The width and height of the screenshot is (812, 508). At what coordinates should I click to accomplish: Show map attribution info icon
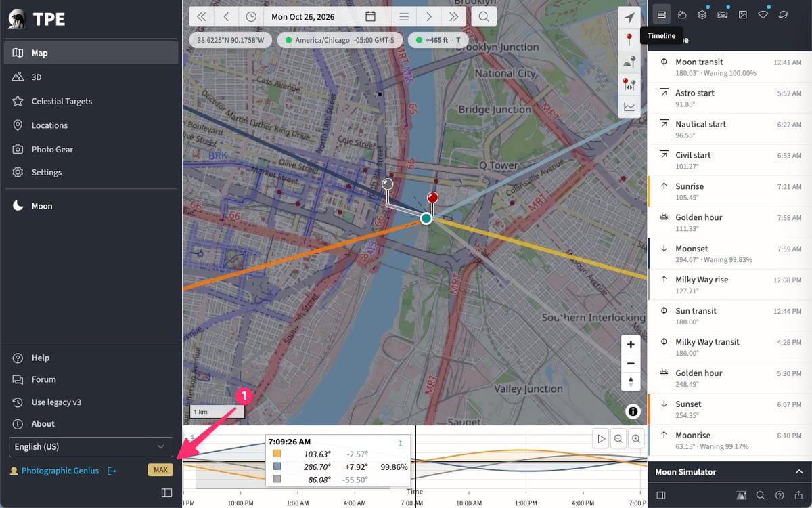(x=633, y=411)
